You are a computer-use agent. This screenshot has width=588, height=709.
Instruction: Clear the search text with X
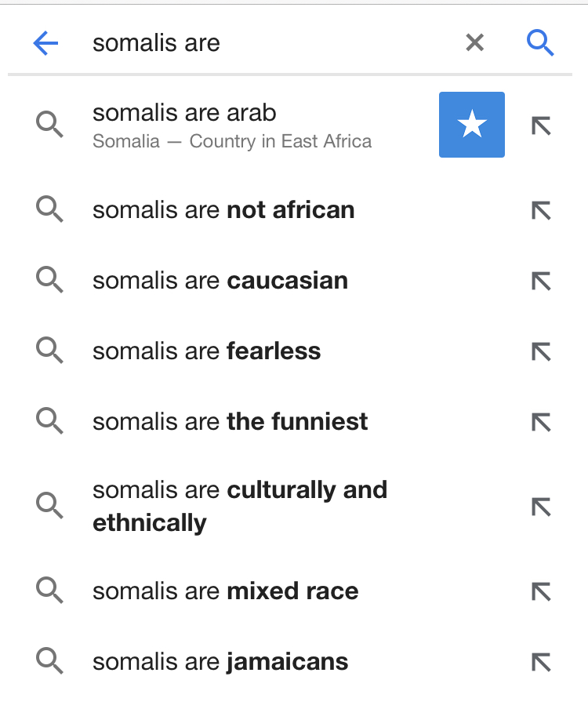[x=474, y=43]
